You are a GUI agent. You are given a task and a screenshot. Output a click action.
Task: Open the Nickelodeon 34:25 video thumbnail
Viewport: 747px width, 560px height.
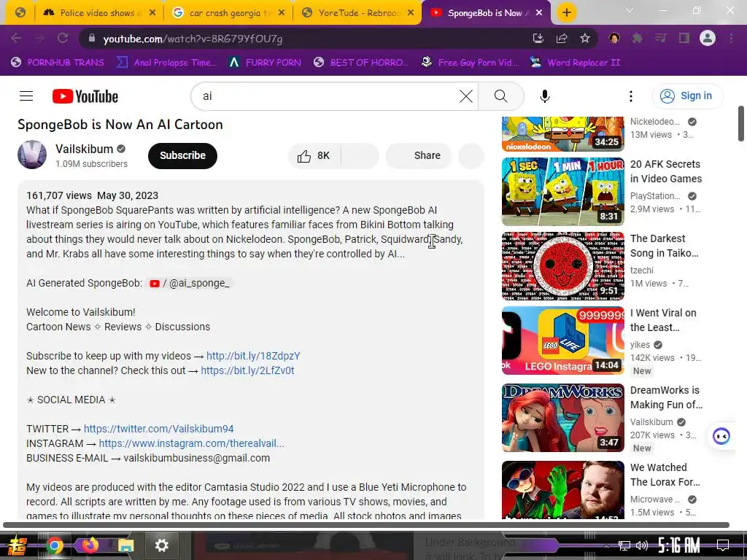pos(562,134)
